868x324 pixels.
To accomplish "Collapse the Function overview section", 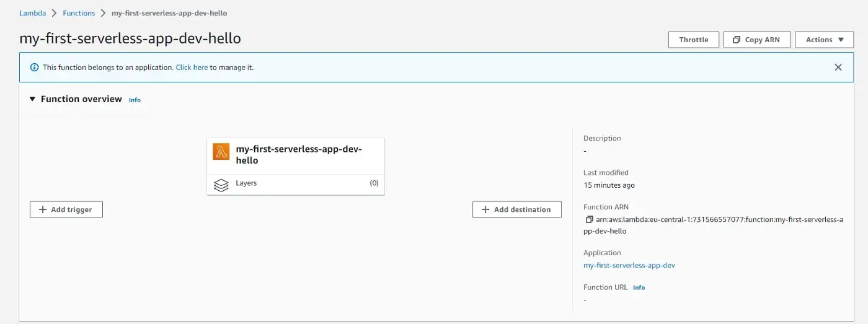I will (x=33, y=99).
